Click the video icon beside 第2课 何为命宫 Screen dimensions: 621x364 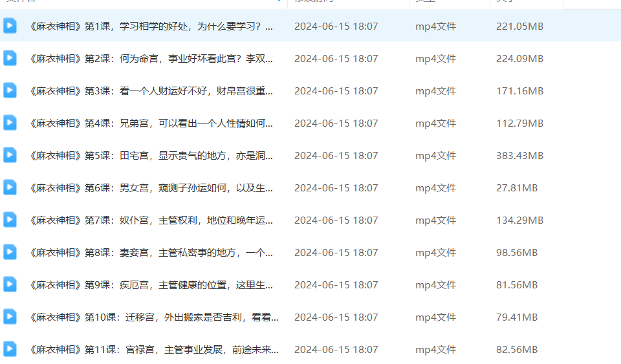coord(10,58)
